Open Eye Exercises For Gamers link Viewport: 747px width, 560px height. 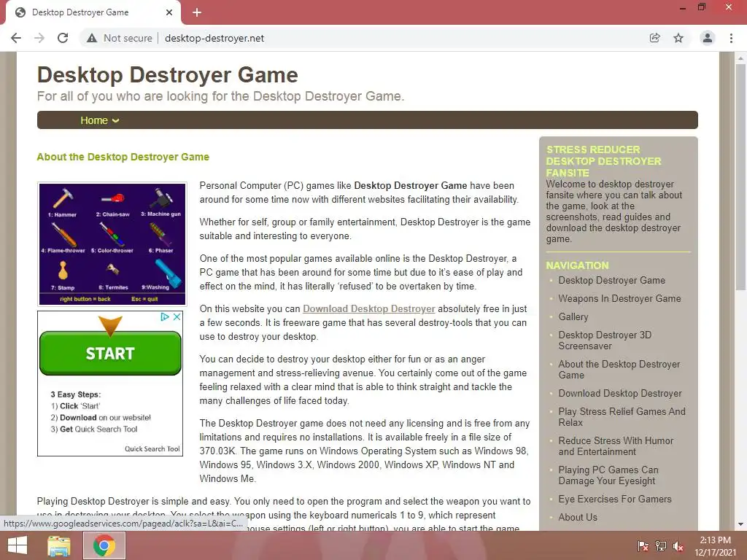[615, 499]
